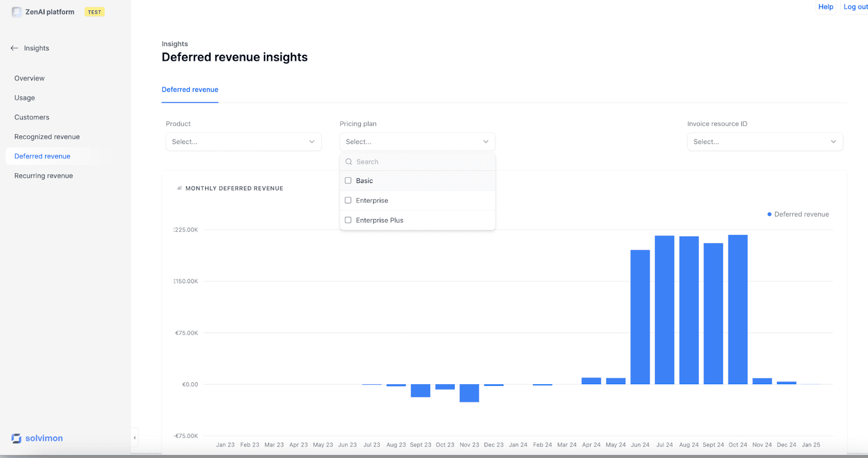
Task: Click the Log out button
Action: coord(856,7)
